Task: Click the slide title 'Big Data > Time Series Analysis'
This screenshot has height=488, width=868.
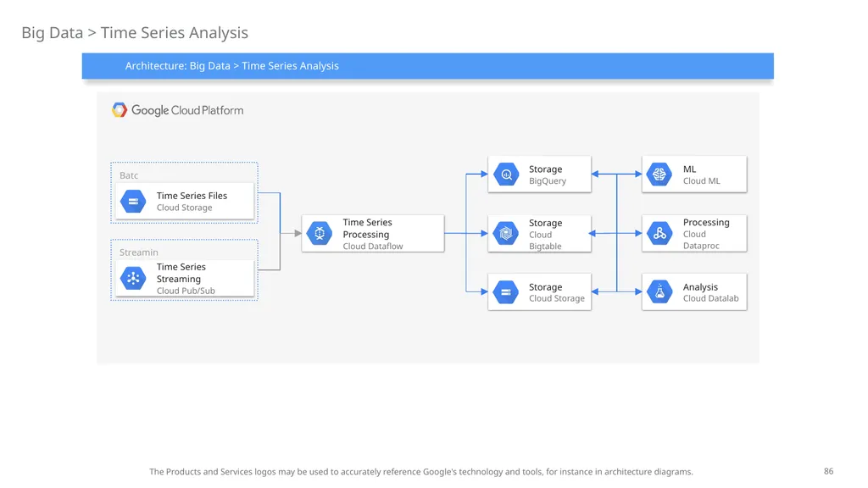Action: click(135, 33)
